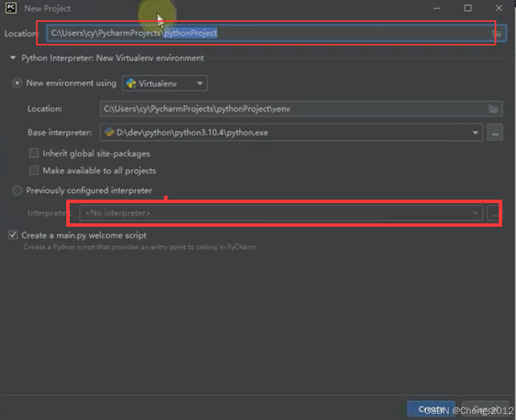Click the Python icon beside D:\dev\python path

click(109, 132)
